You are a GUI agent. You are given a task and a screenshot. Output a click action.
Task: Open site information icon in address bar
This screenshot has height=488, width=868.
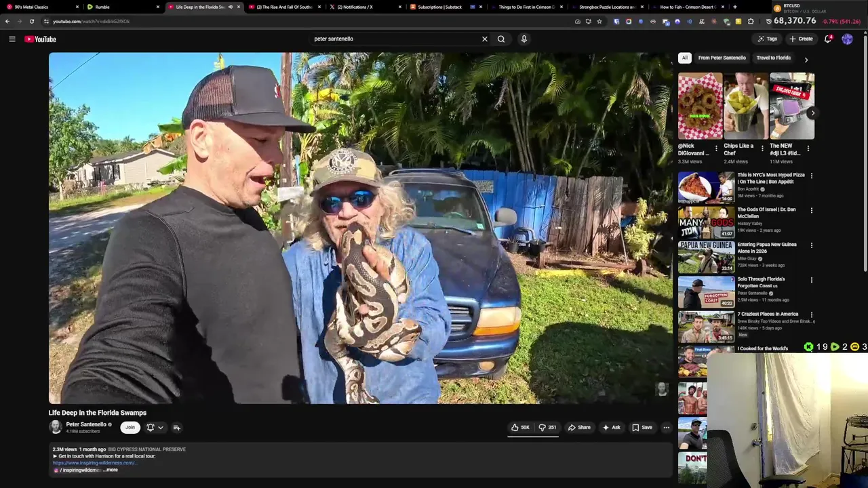coord(46,21)
